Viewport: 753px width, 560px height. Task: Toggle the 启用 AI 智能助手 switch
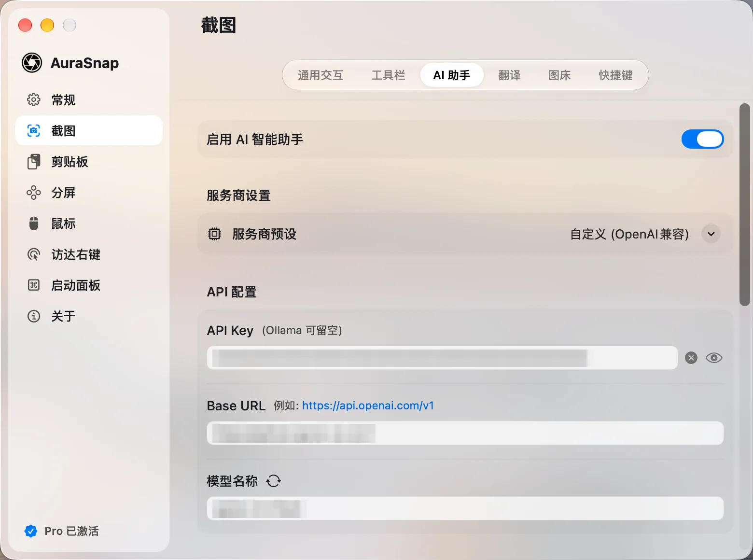coord(702,140)
